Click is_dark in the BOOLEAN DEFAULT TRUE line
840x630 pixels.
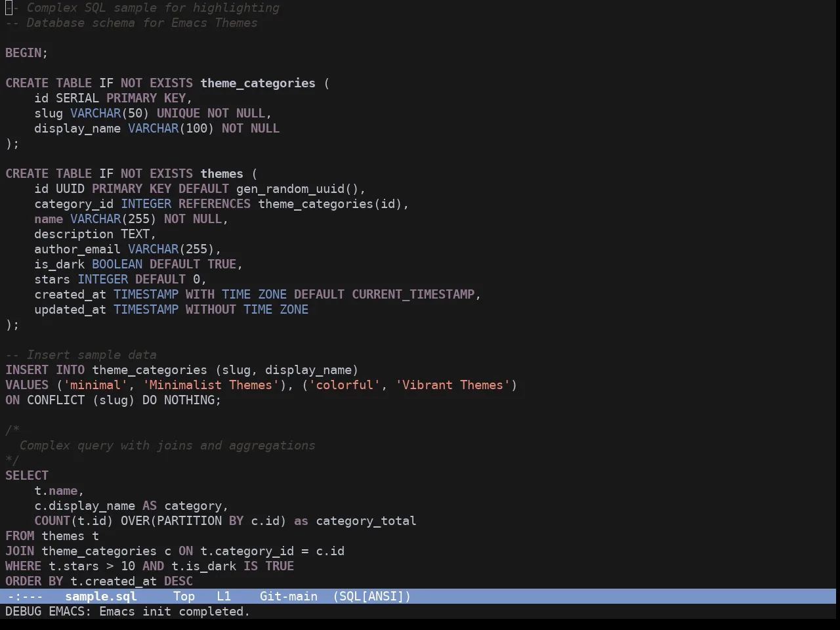(60, 264)
